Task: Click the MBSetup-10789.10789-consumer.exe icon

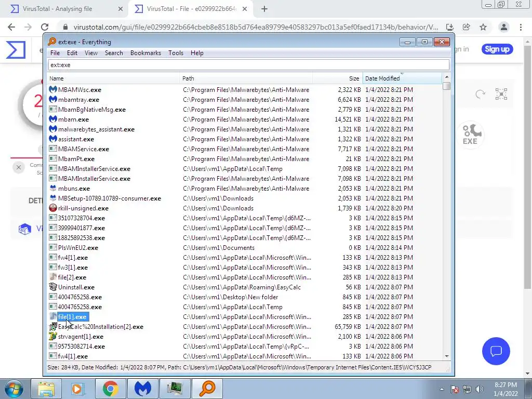Action: [x=53, y=198]
